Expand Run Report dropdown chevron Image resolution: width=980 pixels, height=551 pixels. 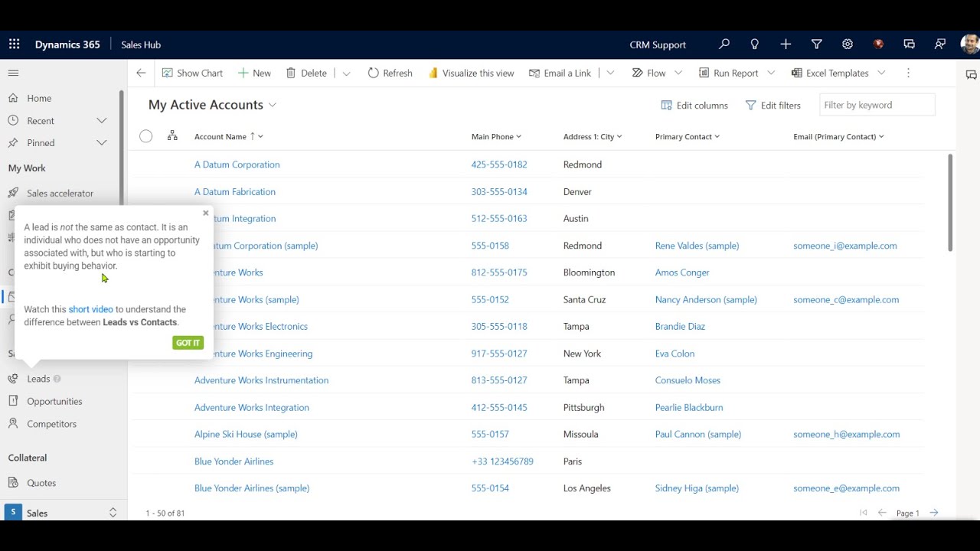(x=771, y=73)
